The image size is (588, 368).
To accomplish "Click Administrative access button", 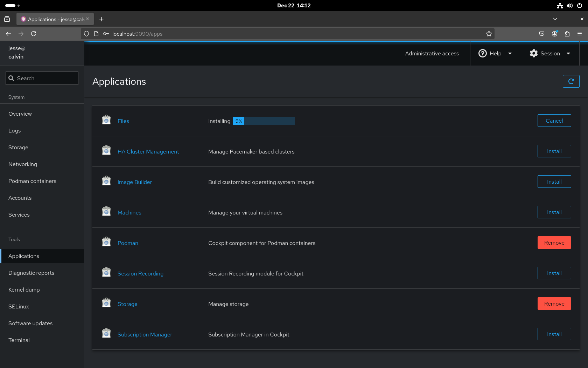I will 432,53.
